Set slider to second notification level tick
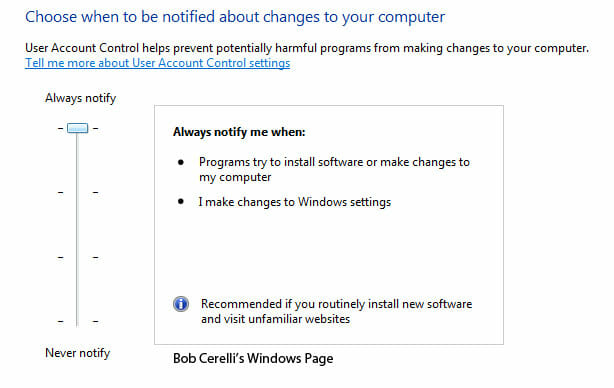Image resolution: width=614 pixels, height=388 pixels. [78, 192]
